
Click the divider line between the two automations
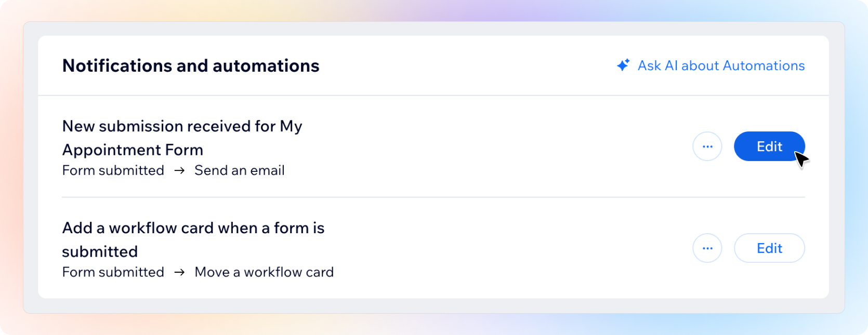tap(433, 197)
